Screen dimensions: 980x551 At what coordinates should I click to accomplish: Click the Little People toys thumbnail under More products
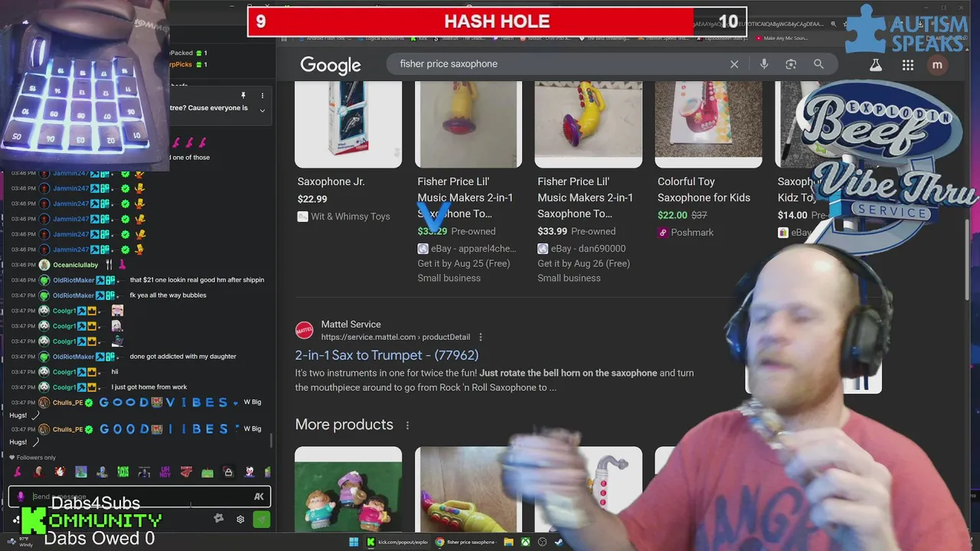[348, 490]
